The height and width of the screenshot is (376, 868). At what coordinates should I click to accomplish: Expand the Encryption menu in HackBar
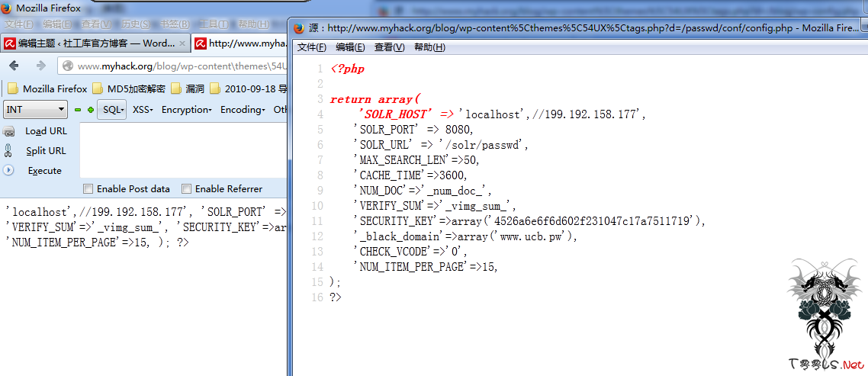coord(187,110)
